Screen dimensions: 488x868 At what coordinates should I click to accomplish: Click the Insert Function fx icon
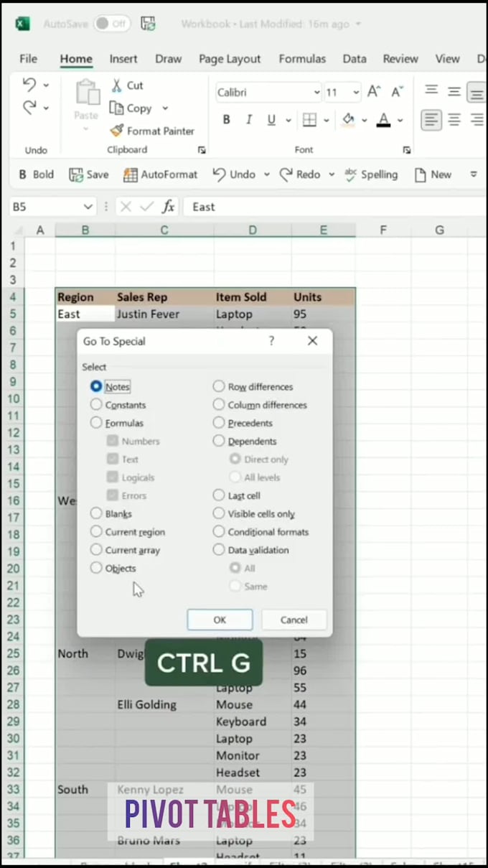(169, 207)
